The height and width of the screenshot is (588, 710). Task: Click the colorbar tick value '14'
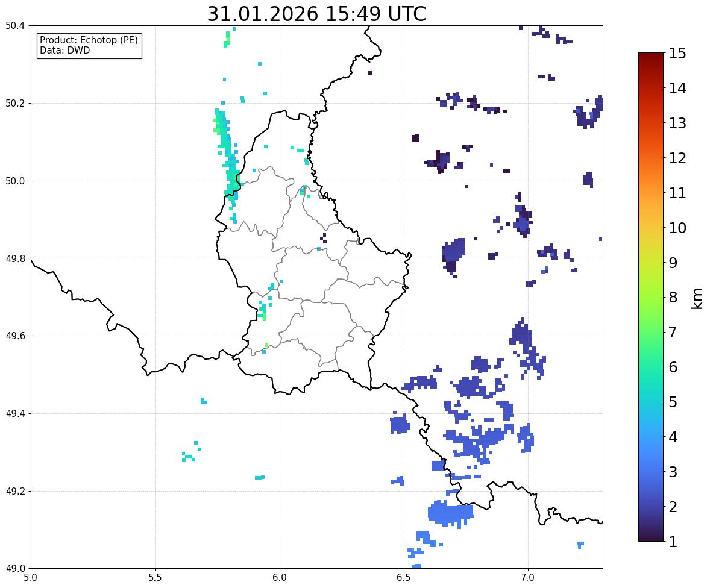pos(677,89)
